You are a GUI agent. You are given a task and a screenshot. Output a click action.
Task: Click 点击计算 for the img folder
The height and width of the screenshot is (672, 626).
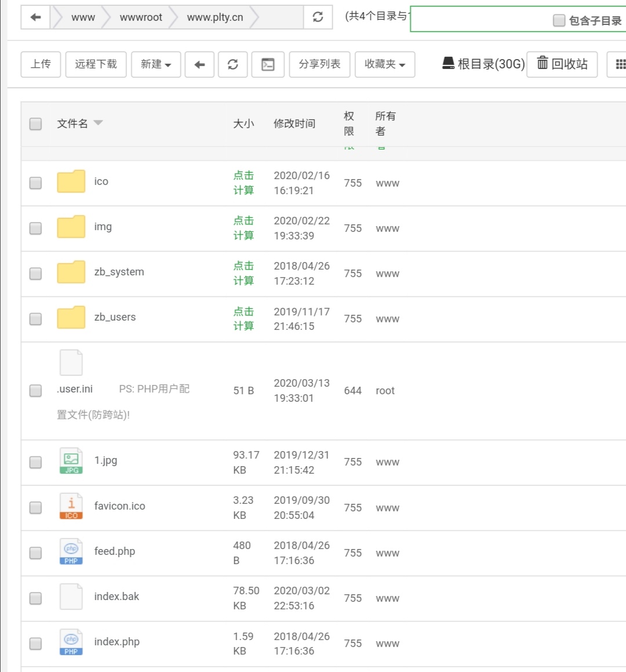[x=243, y=228]
